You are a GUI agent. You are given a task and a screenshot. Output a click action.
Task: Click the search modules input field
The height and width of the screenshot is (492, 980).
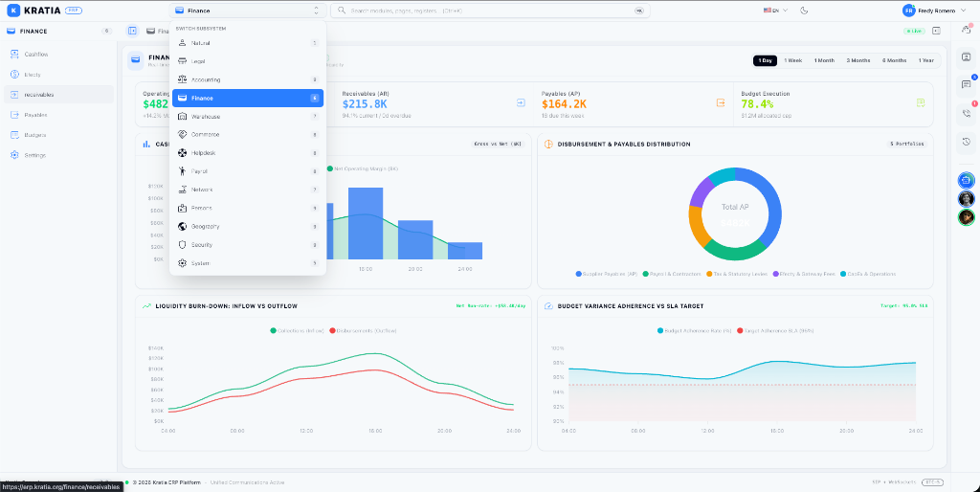[x=490, y=11]
